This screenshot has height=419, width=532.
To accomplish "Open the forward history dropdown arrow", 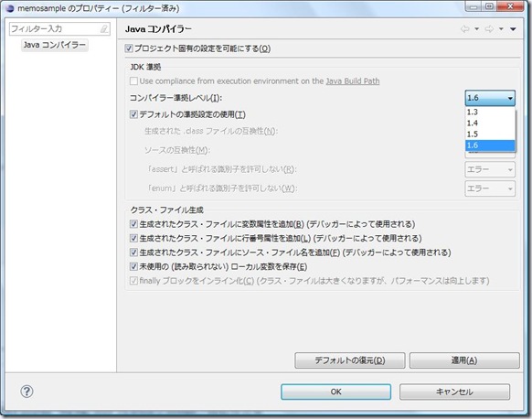I will click(x=501, y=29).
